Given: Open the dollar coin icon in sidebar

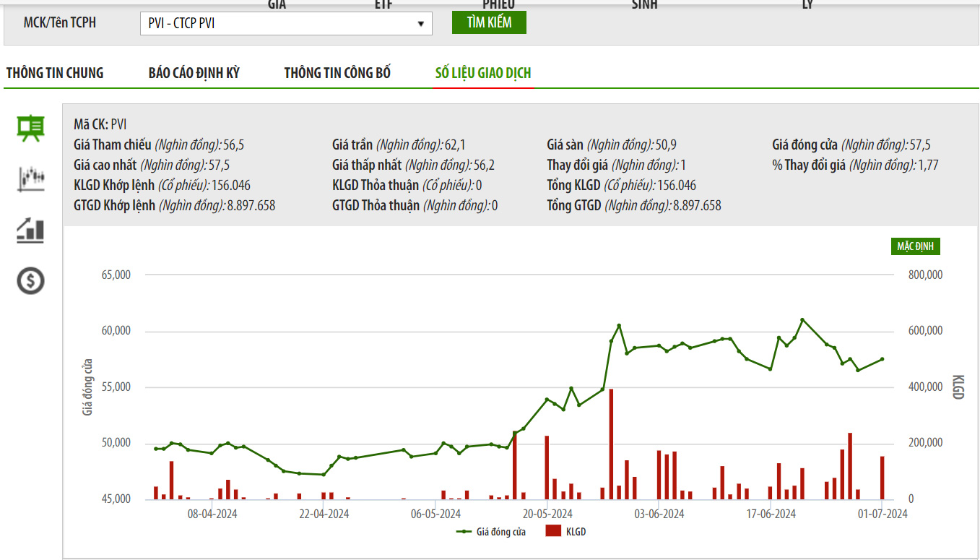Looking at the screenshot, I should tap(30, 280).
